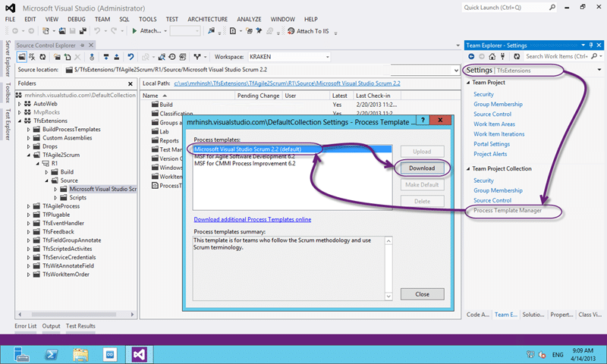Click the Check Out for Edit icon
The image size is (607, 364).
[92, 57]
